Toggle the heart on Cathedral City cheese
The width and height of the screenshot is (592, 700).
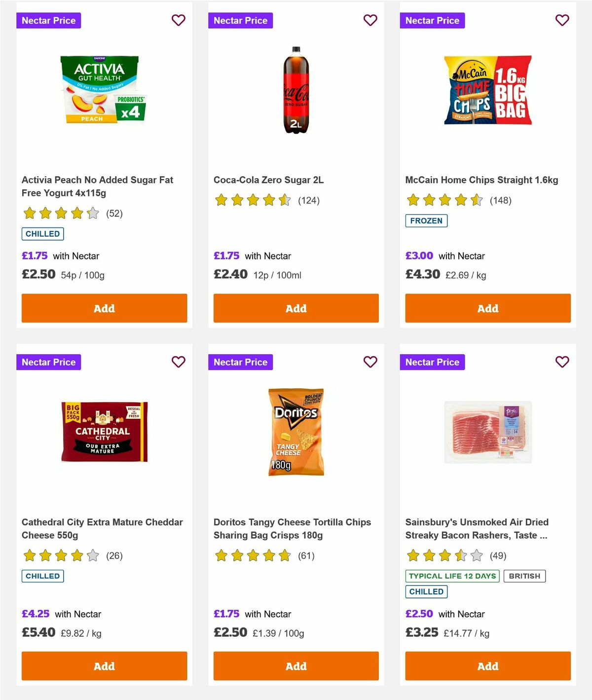pyautogui.click(x=178, y=362)
